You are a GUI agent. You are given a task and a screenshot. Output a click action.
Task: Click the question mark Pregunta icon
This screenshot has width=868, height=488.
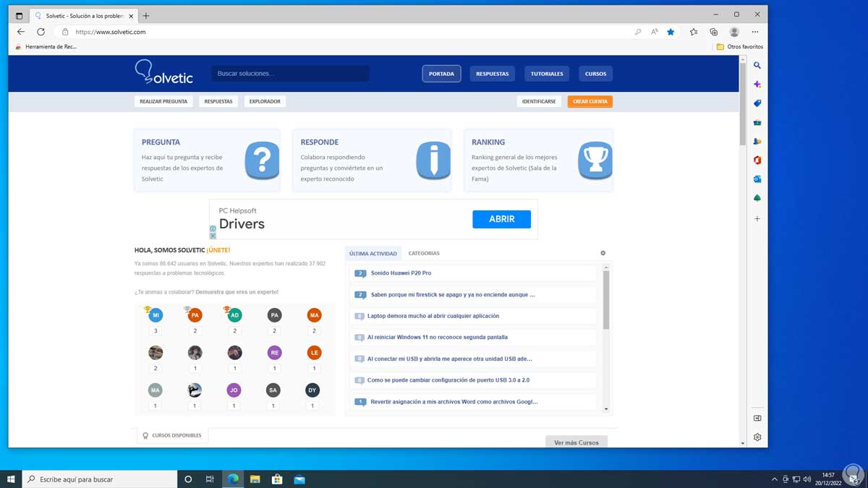[x=262, y=160]
